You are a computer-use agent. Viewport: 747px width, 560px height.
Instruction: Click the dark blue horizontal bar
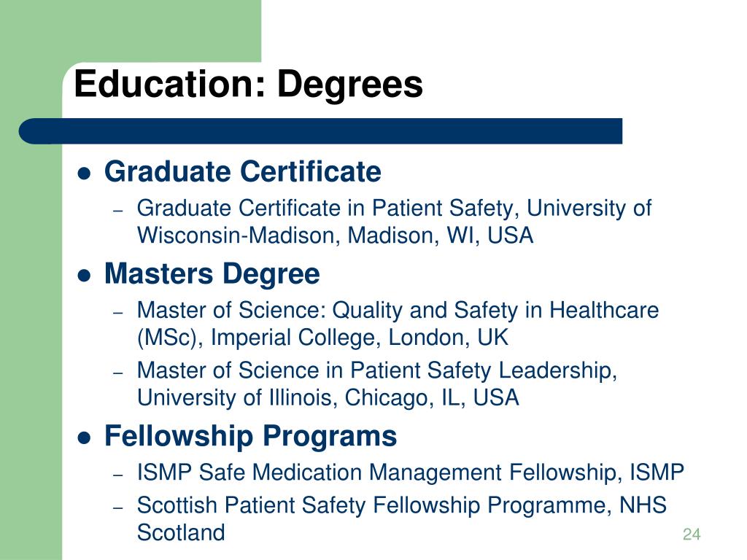321,131
